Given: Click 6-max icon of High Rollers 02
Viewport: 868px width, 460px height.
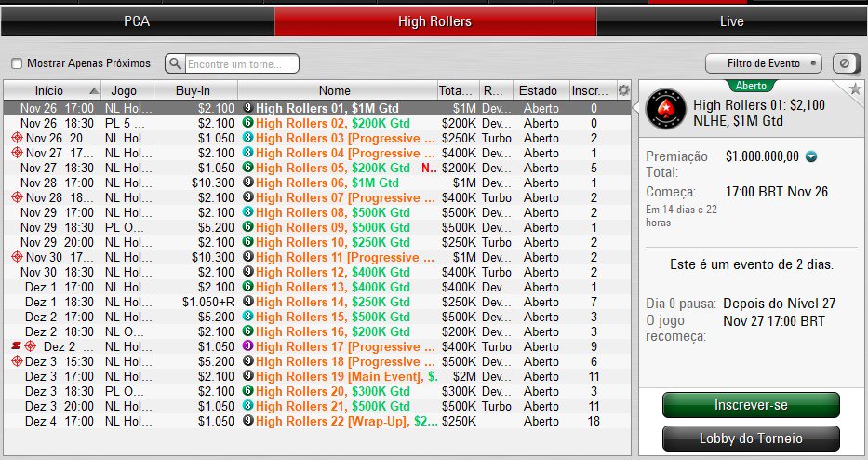Looking at the screenshot, I should tap(248, 123).
